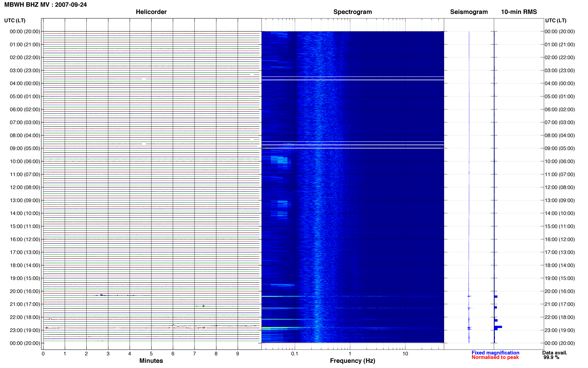
Task: Click the Helicorder panel heading
Action: click(151, 12)
